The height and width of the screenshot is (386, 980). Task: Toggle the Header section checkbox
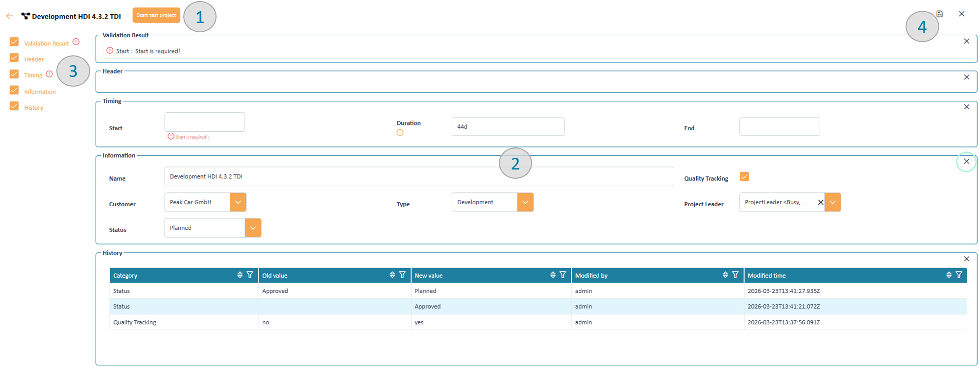pos(14,58)
